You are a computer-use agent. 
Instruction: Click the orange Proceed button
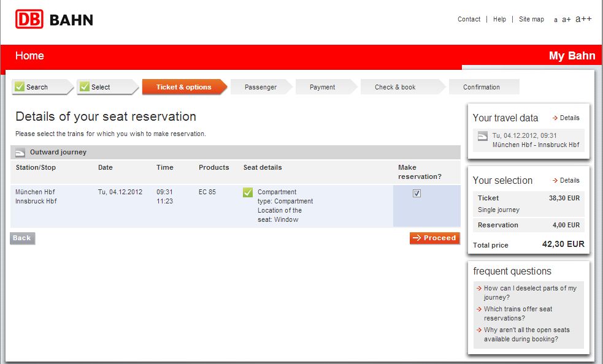(434, 238)
